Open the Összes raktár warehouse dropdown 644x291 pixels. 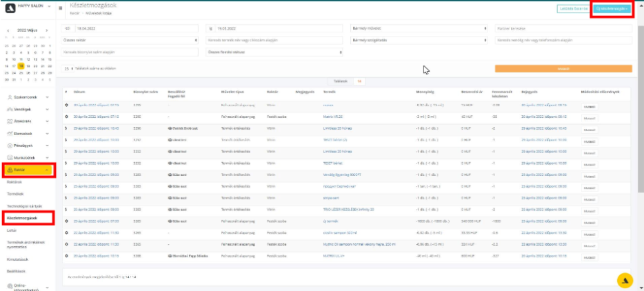pos(130,40)
